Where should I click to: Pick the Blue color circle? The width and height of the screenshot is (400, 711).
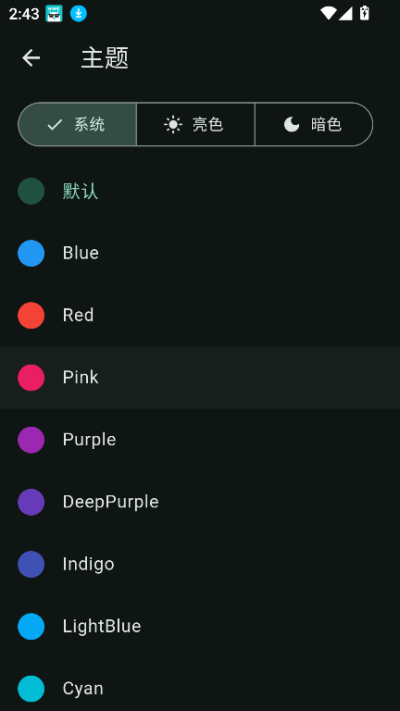[x=31, y=253]
